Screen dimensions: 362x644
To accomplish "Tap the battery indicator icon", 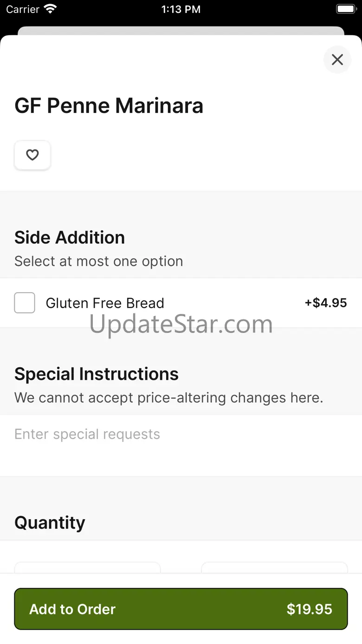I will coord(346,9).
